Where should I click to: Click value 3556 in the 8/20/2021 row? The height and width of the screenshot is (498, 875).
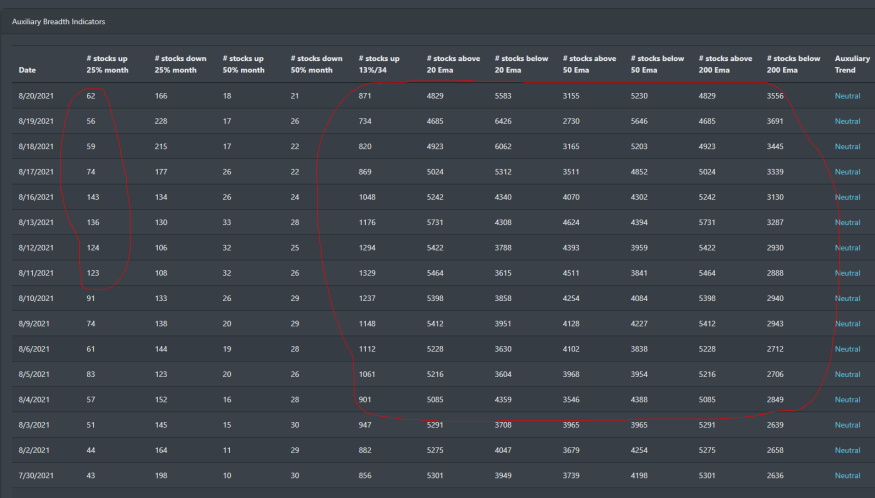(x=776, y=96)
